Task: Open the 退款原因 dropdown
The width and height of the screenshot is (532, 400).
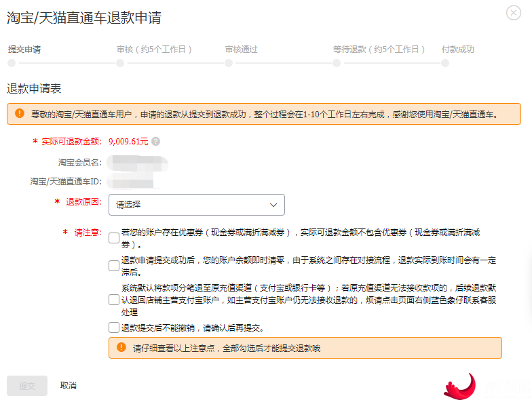Action: pyautogui.click(x=197, y=205)
